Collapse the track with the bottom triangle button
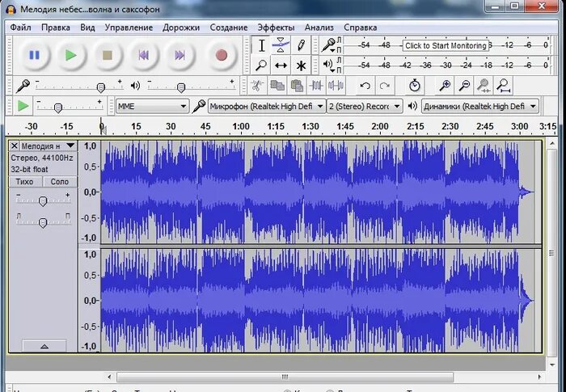The width and height of the screenshot is (566, 392). pos(44,346)
